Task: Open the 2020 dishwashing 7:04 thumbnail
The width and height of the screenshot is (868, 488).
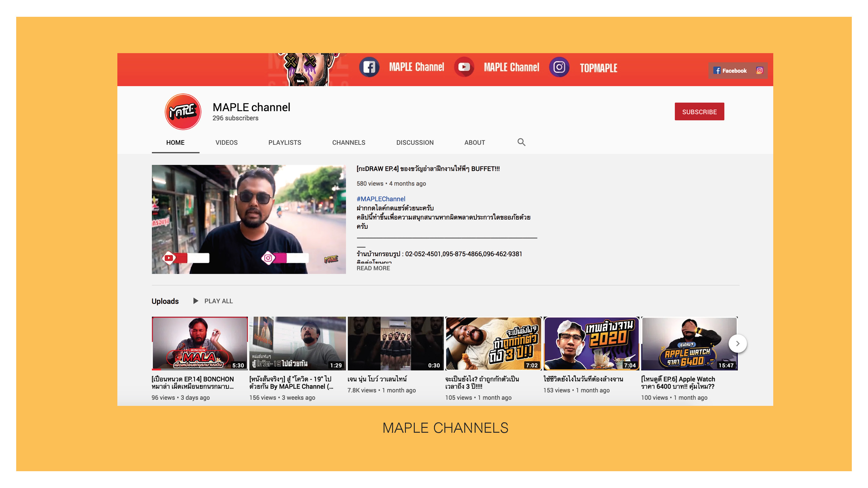Action: (591, 344)
